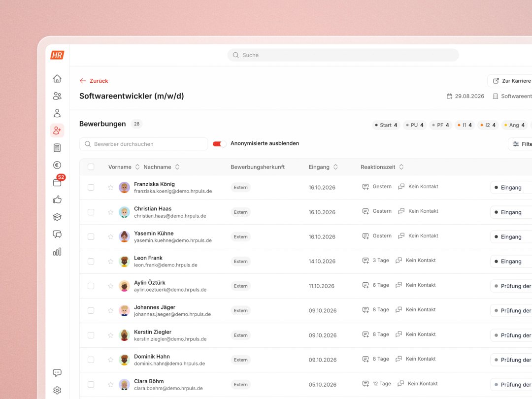Open the thumbs-up feedback icon in sidebar
This screenshot has height=399, width=532.
pyautogui.click(x=57, y=199)
